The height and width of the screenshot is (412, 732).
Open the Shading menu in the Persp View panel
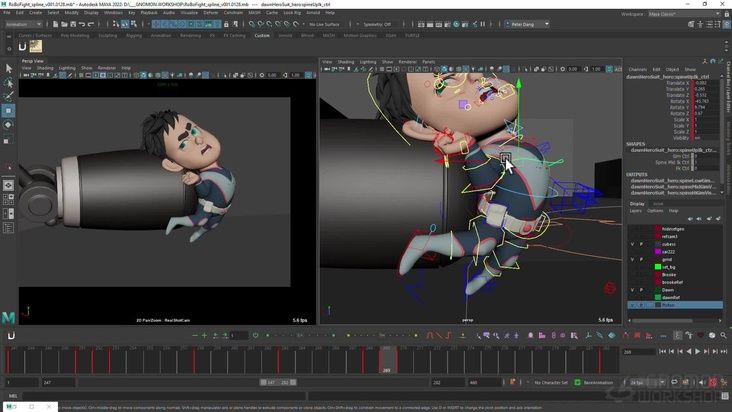coord(45,68)
